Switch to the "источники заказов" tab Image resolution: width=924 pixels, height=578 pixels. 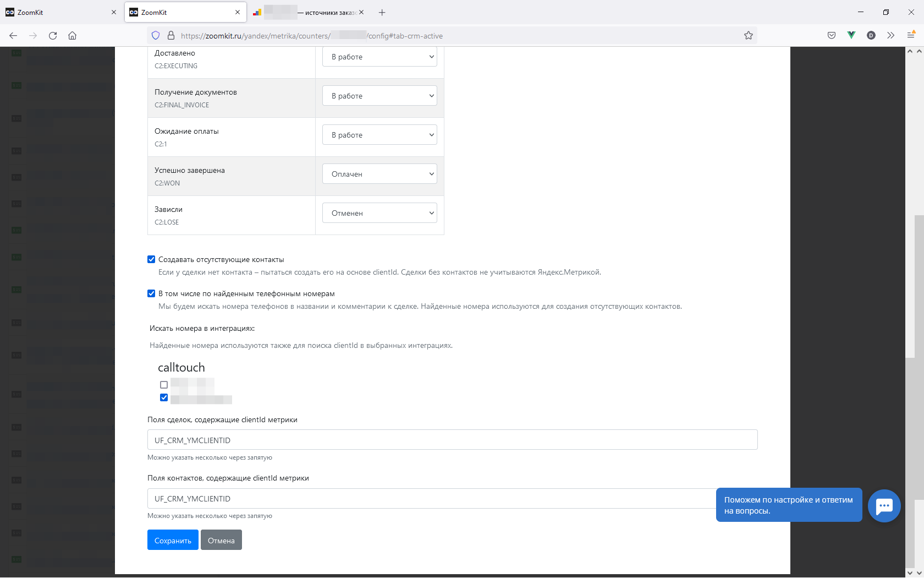pyautogui.click(x=308, y=12)
